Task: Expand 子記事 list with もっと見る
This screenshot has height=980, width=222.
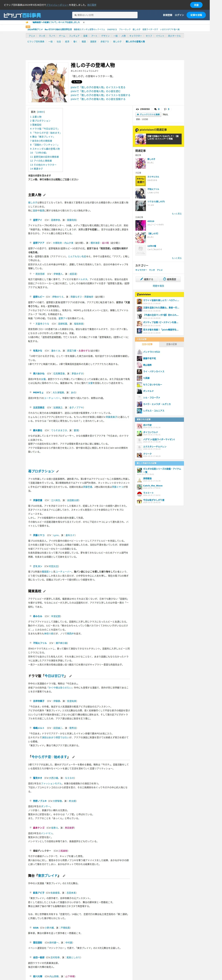Action: 177,214
